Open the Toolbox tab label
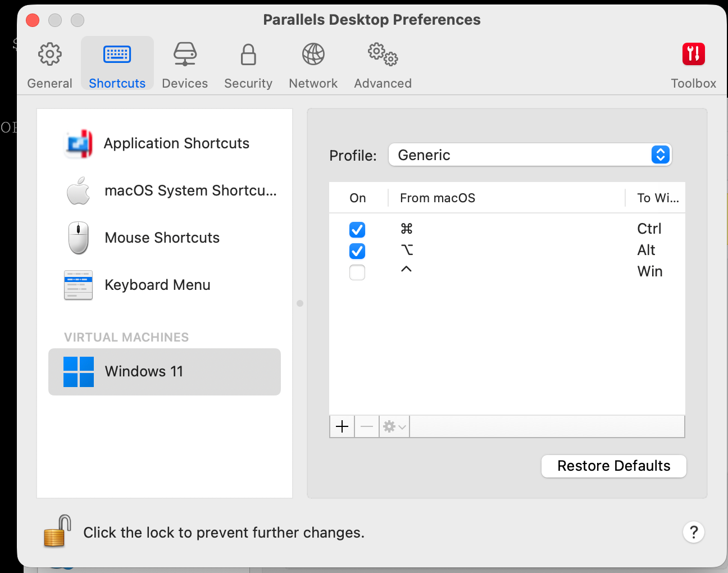 694,83
